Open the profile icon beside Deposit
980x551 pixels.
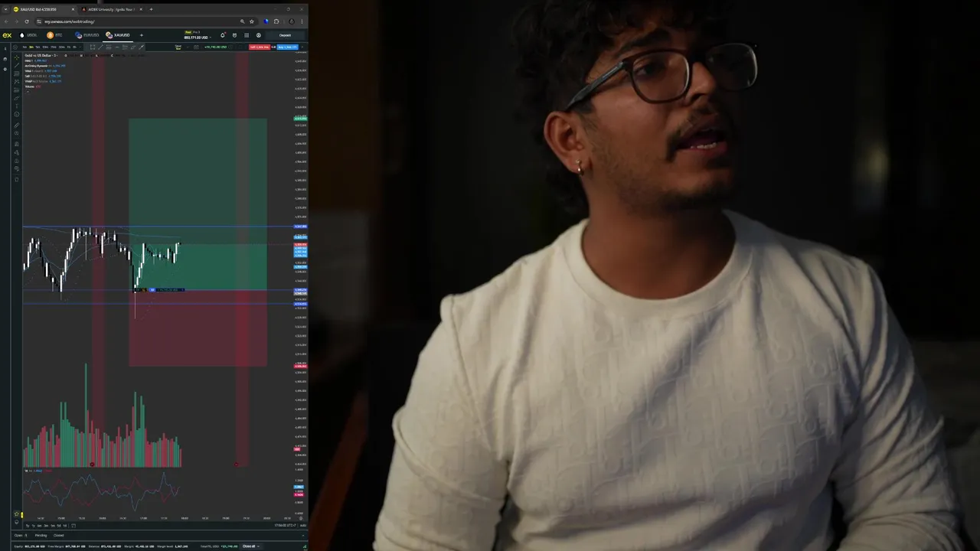pos(259,35)
